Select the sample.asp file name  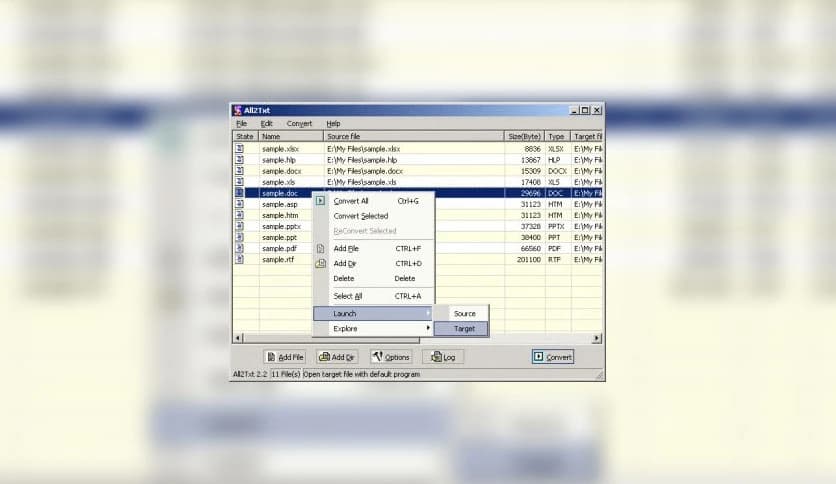[280, 204]
